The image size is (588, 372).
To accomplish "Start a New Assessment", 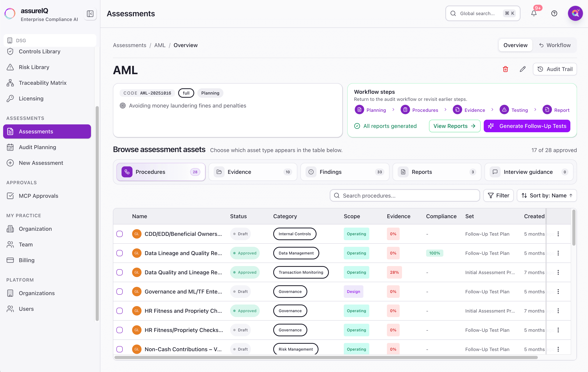I will point(47,163).
